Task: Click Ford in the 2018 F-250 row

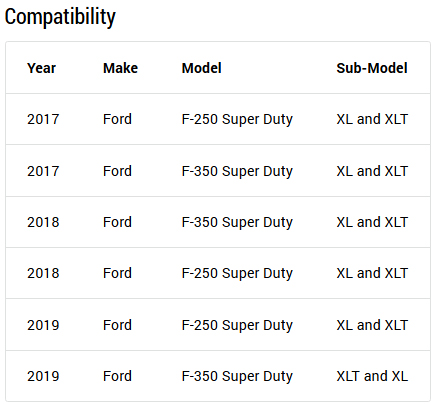Action: (117, 273)
